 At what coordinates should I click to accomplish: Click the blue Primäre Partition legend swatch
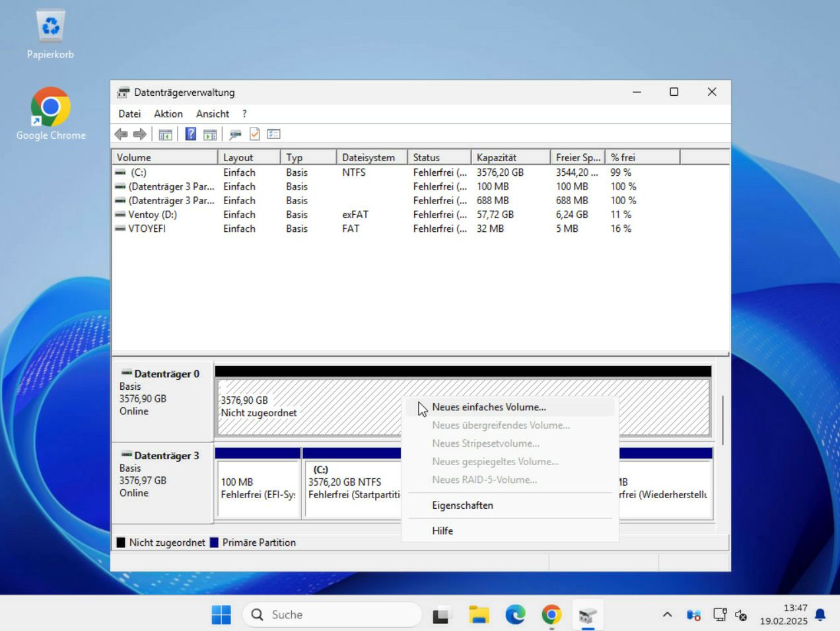point(214,542)
